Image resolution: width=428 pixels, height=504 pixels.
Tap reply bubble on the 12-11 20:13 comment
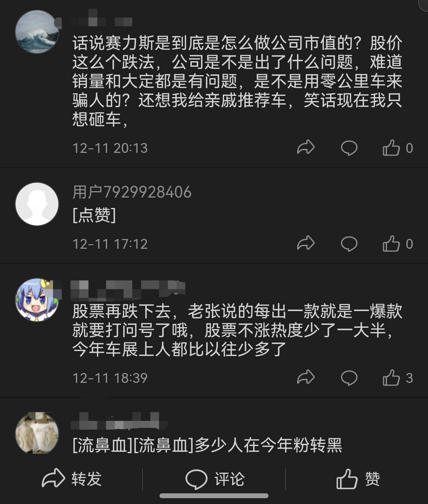pyautogui.click(x=349, y=148)
